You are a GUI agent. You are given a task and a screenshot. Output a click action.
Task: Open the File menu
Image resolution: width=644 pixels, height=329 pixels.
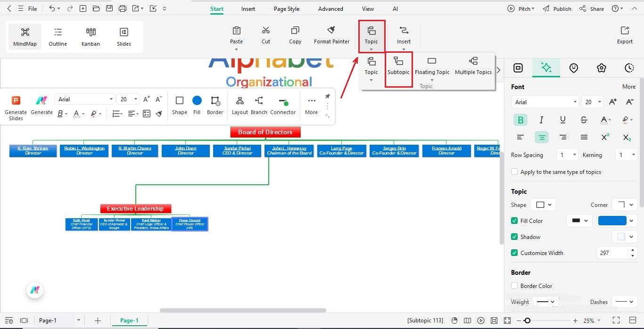click(33, 8)
